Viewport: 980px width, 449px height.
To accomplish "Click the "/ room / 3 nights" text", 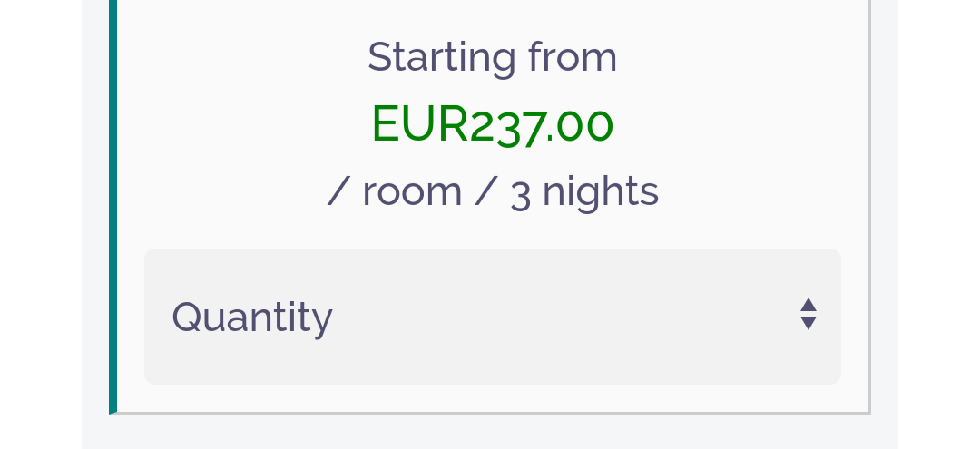I will click(492, 191).
